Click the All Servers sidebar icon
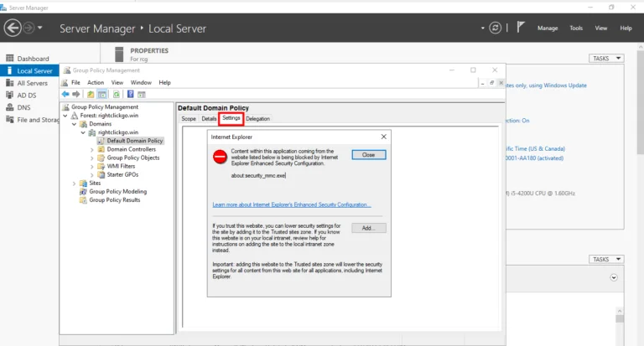 (10, 83)
